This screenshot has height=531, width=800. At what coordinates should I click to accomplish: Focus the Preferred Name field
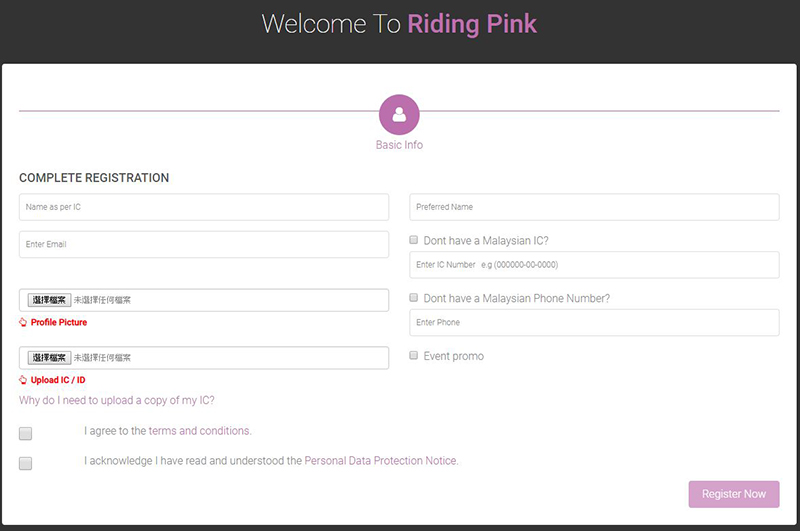click(x=594, y=207)
